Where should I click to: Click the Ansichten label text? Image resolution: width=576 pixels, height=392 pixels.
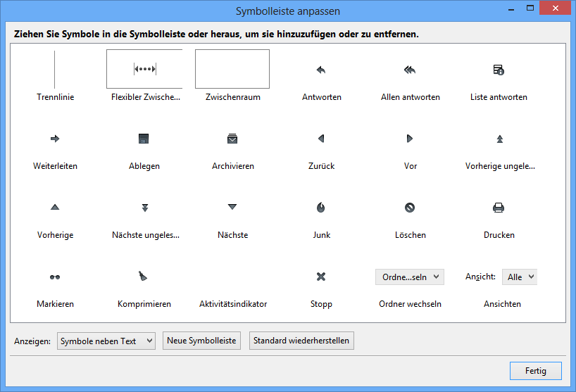click(502, 304)
